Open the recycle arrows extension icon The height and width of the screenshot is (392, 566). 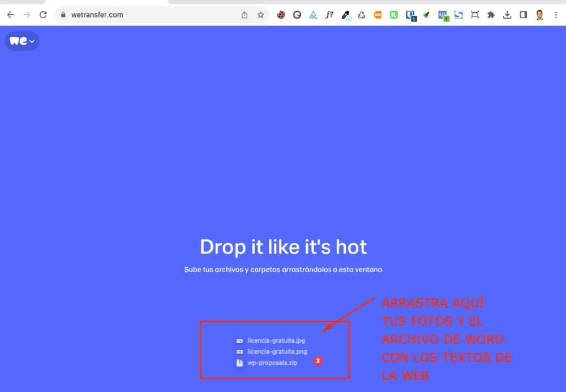coord(362,15)
